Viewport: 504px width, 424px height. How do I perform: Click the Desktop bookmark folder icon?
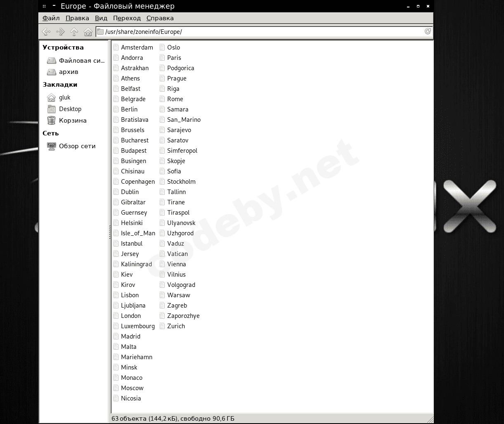[51, 109]
